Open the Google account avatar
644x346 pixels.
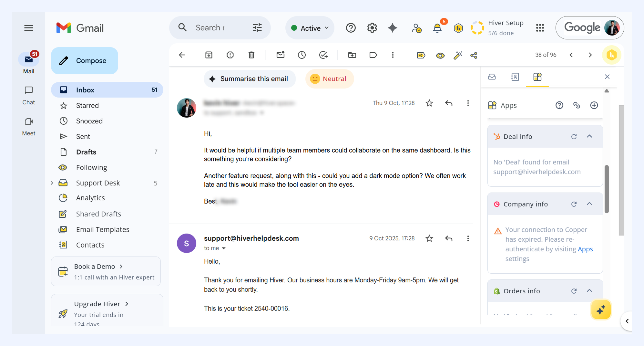pos(612,28)
